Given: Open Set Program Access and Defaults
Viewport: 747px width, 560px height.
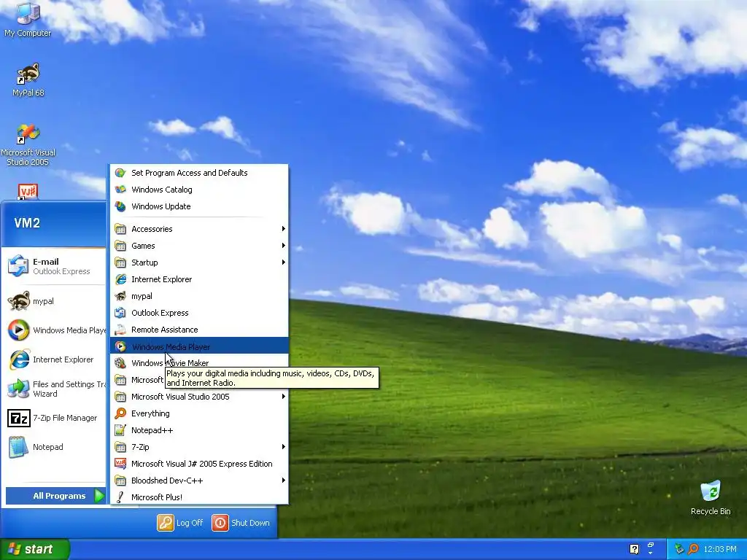Looking at the screenshot, I should [x=199, y=173].
